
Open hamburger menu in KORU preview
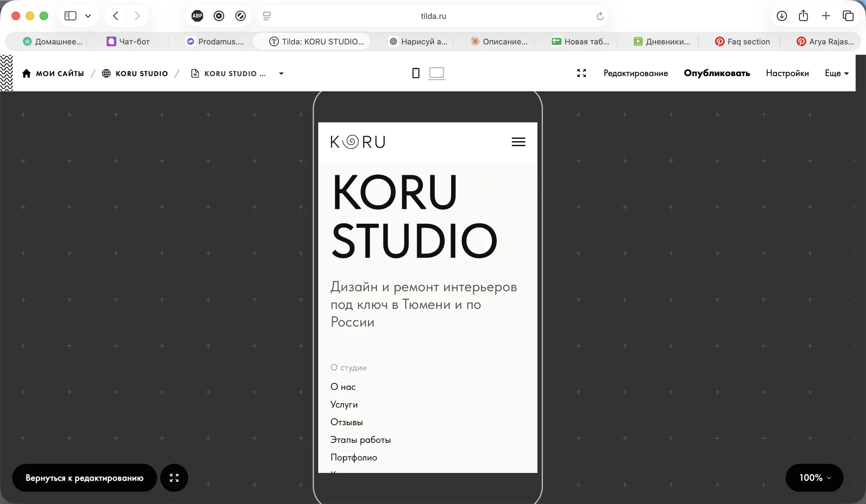pos(518,142)
